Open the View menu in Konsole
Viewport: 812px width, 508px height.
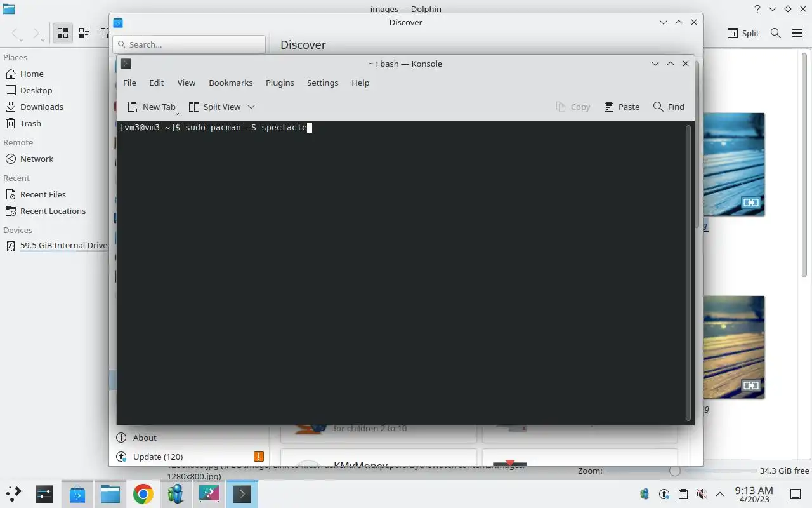click(x=186, y=83)
